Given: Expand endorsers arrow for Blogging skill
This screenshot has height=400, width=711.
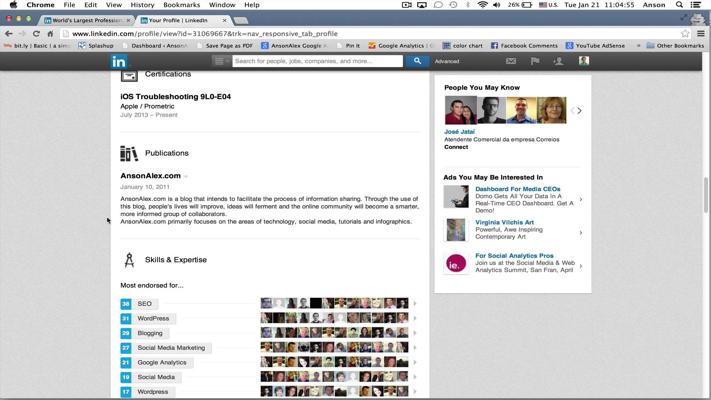Looking at the screenshot, I should pyautogui.click(x=415, y=333).
